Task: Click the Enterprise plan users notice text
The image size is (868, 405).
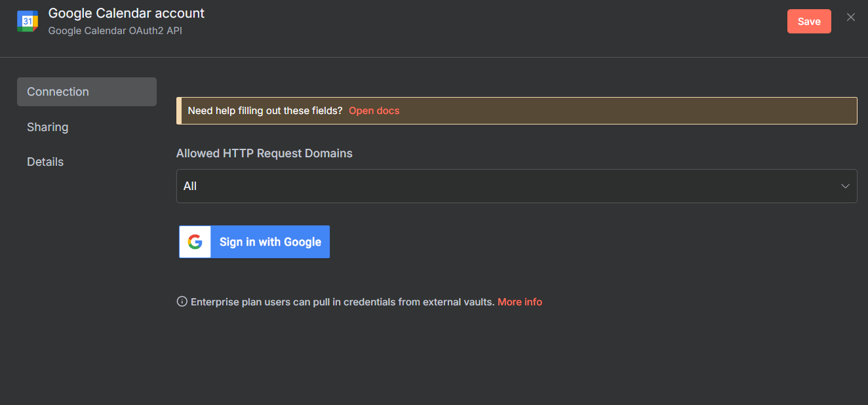Action: point(342,302)
